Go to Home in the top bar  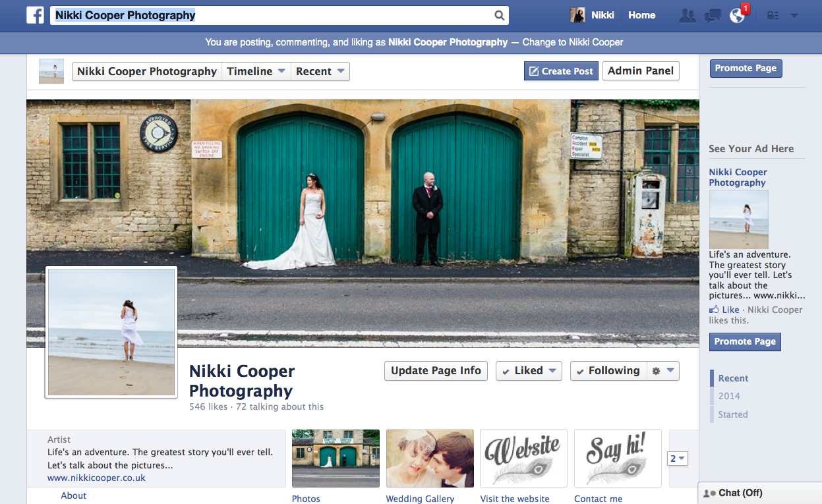(641, 15)
